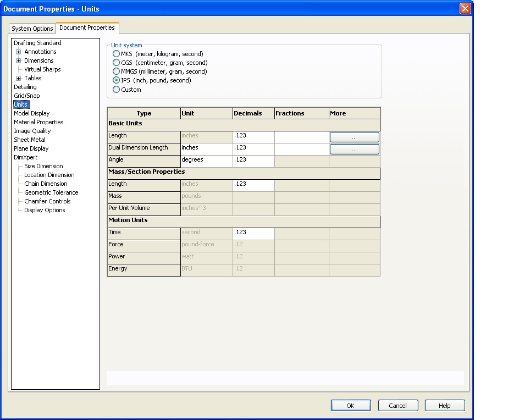Click the Angle decimals cell
The image size is (508, 420).
tap(253, 161)
